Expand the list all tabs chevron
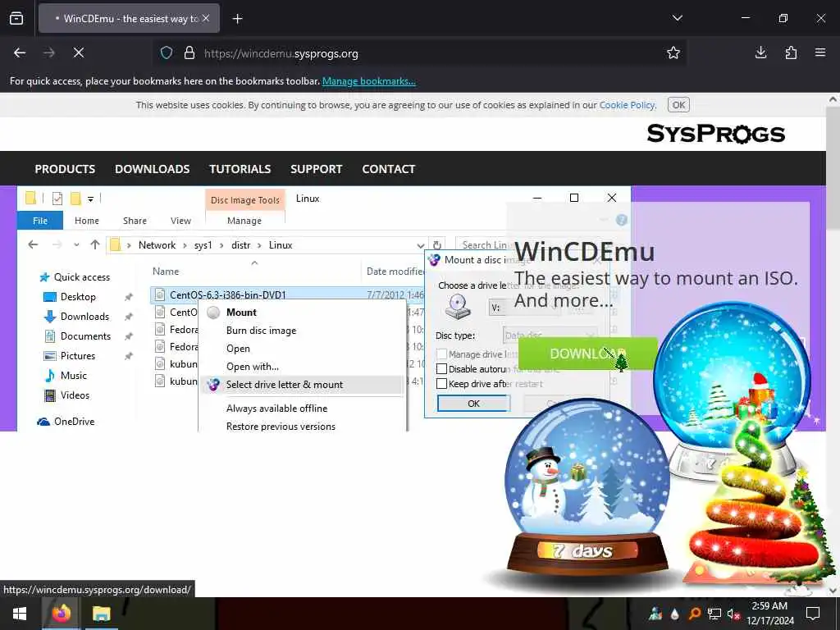The width and height of the screenshot is (840, 630). 677,18
